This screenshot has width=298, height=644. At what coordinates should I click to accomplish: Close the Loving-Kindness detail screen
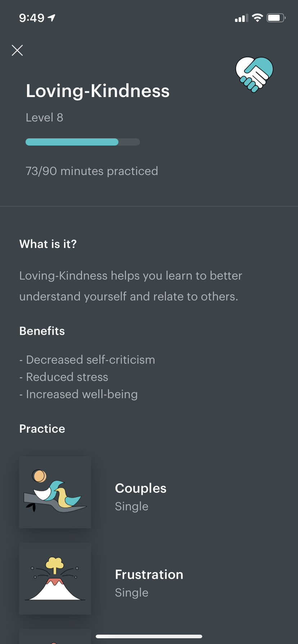(x=17, y=50)
